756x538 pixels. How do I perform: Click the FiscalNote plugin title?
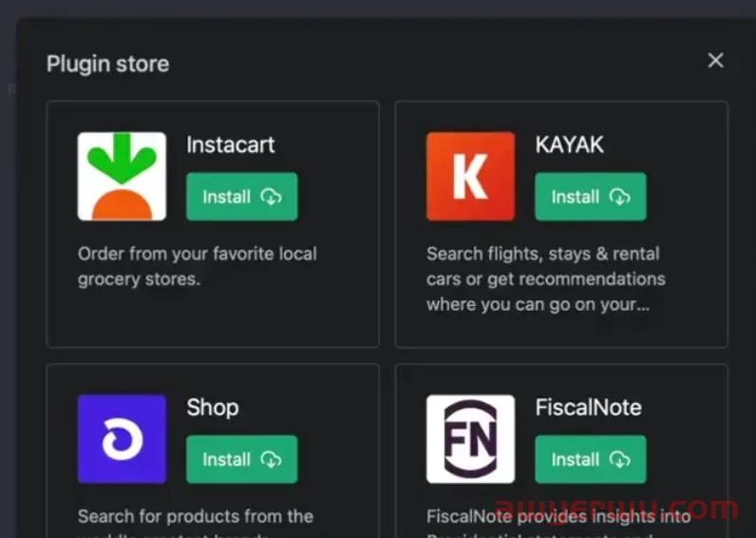(x=588, y=408)
